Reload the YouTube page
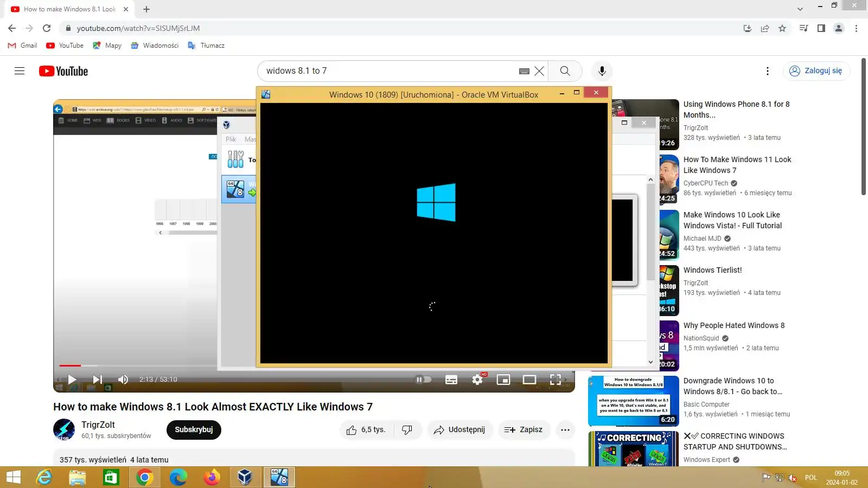The width and height of the screenshot is (868, 488). [47, 28]
